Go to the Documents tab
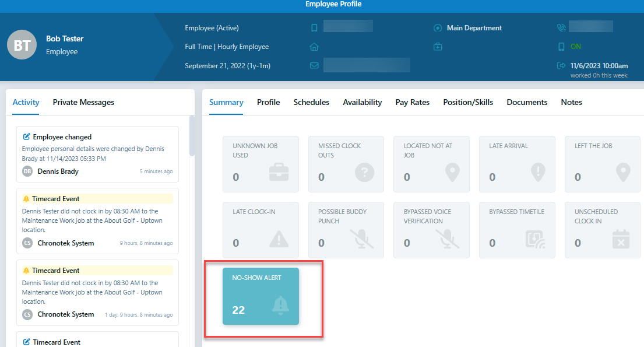This screenshot has width=644, height=347. (x=527, y=102)
